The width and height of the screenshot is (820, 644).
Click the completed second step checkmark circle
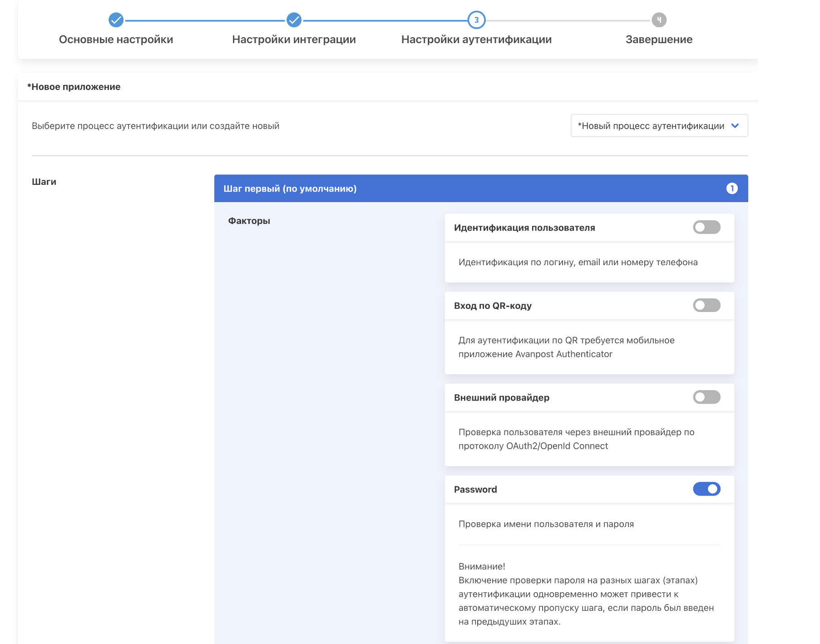(294, 20)
